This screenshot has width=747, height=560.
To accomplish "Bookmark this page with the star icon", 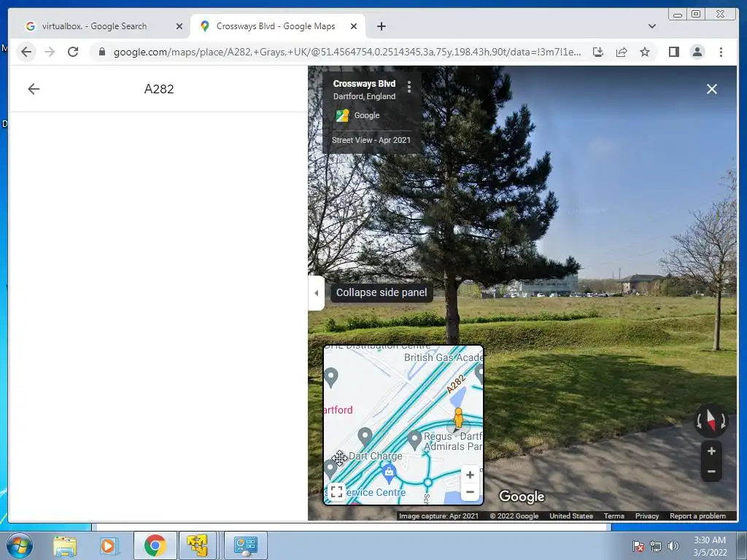I will point(645,52).
